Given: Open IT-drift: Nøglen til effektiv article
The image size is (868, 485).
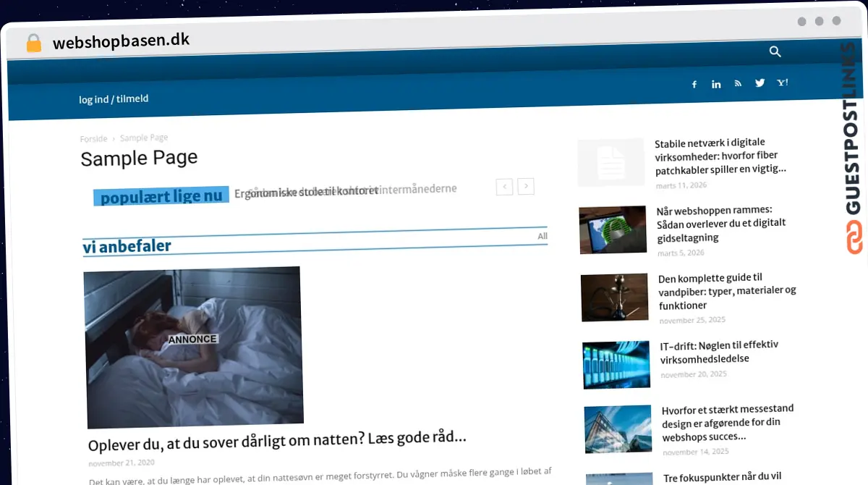Looking at the screenshot, I should 719,352.
